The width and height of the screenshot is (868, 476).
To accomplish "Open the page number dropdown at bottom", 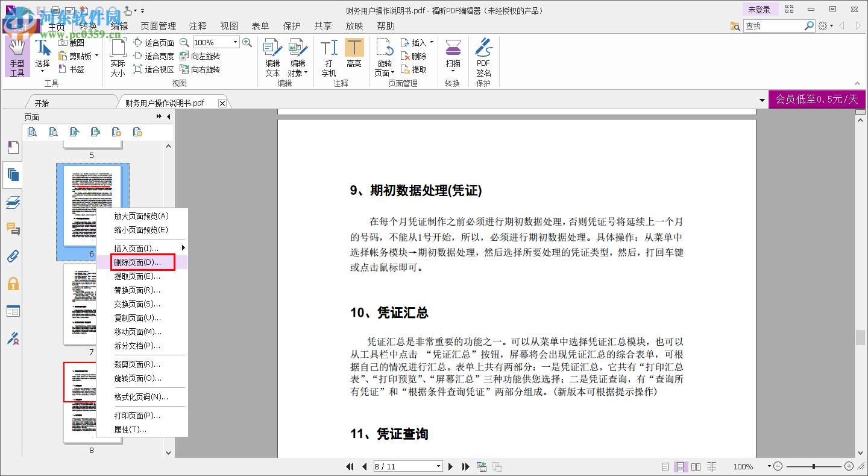I will (439, 466).
